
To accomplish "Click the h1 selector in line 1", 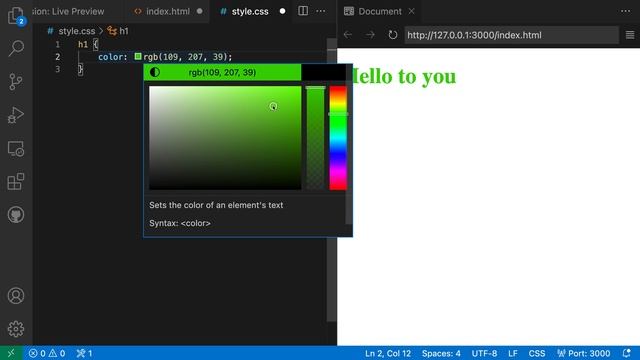I will click(x=83, y=44).
